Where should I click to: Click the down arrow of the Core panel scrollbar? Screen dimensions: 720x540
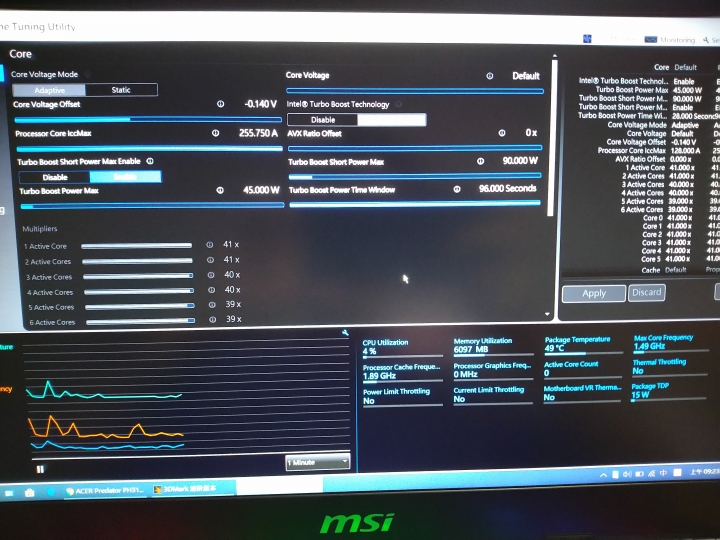tap(547, 314)
